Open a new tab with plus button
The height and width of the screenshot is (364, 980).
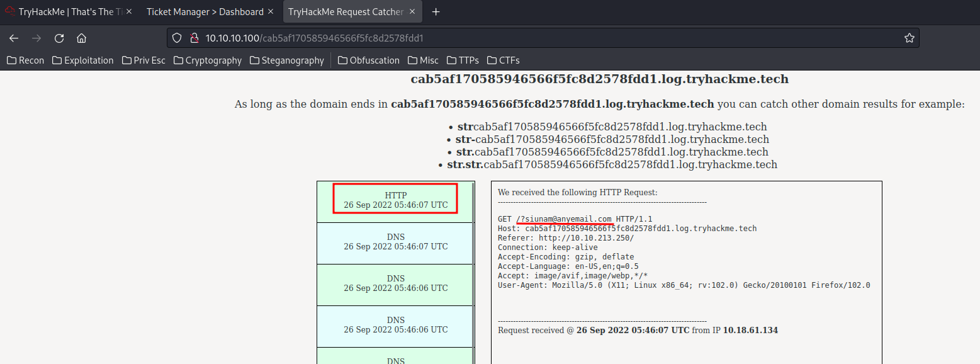pos(436,11)
